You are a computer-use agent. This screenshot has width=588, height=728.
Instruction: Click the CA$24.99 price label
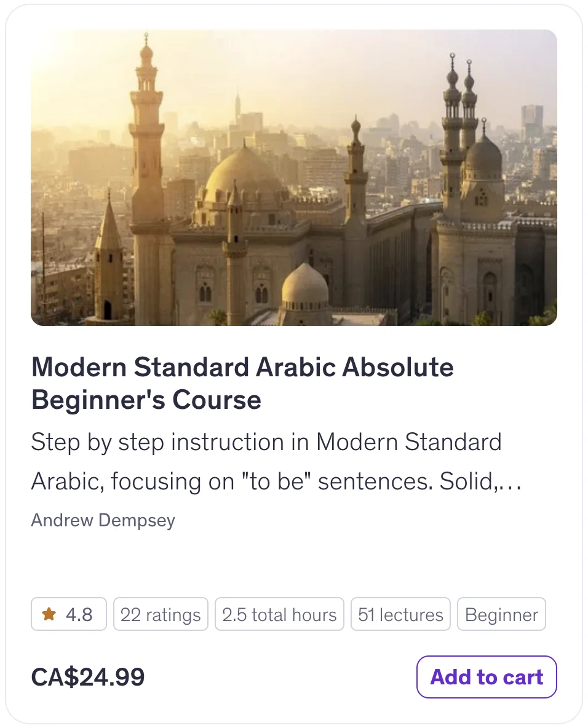(x=87, y=677)
